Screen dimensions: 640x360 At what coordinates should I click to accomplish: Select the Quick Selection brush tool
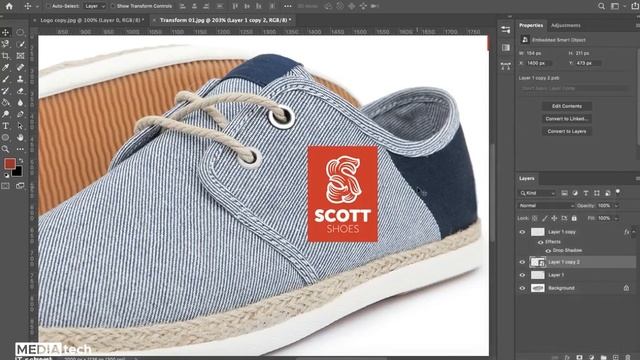pos(20,44)
